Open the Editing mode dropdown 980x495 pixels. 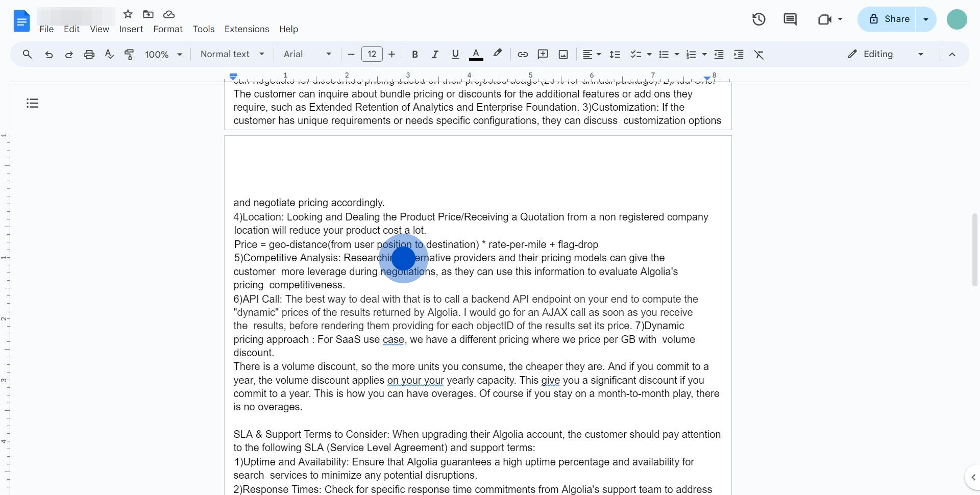(886, 54)
